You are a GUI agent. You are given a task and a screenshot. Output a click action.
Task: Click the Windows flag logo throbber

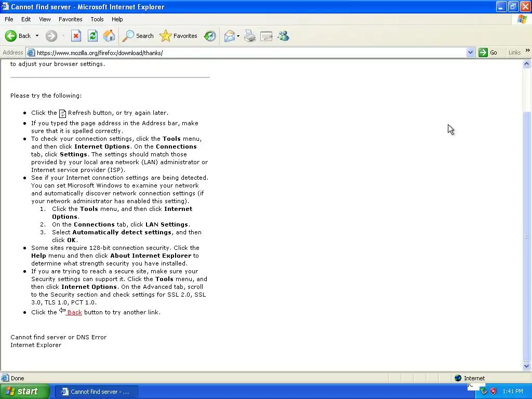522,19
